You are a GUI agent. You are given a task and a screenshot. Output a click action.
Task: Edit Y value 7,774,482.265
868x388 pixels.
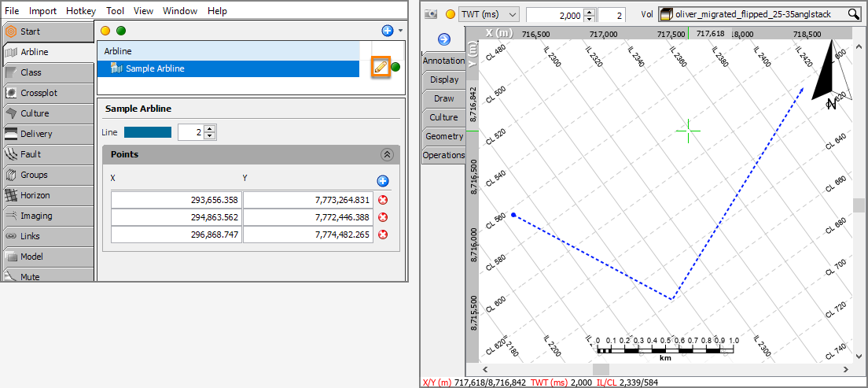pos(307,235)
